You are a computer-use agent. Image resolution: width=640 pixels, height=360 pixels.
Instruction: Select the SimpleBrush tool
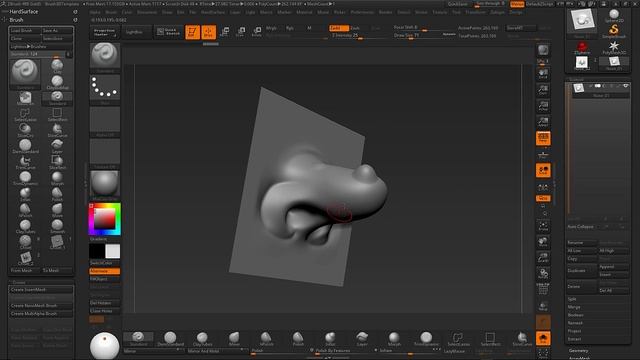(x=613, y=31)
